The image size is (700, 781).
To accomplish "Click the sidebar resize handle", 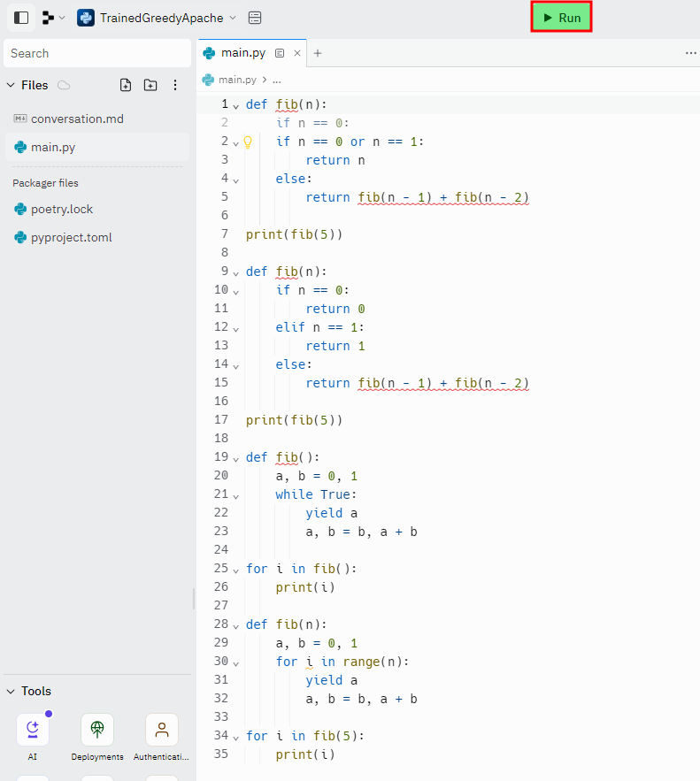I will pos(194,599).
